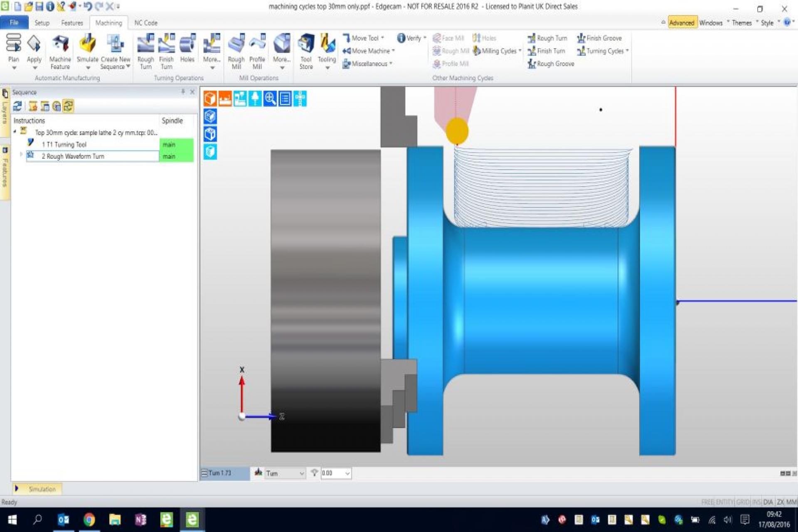Click the Apply button in ribbon
798x532 pixels.
click(x=34, y=50)
